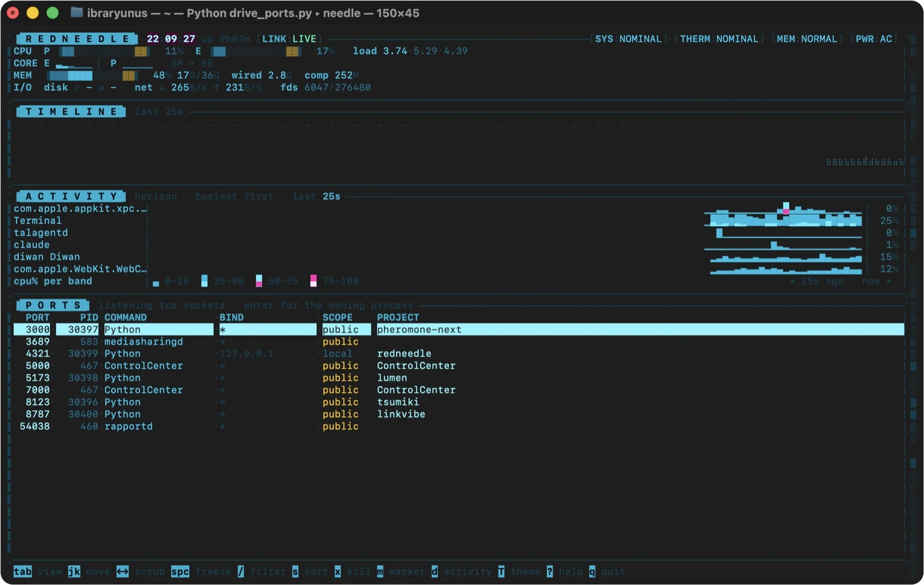Click the PROJECT column header
Screen dimensions: 924x585
point(398,318)
